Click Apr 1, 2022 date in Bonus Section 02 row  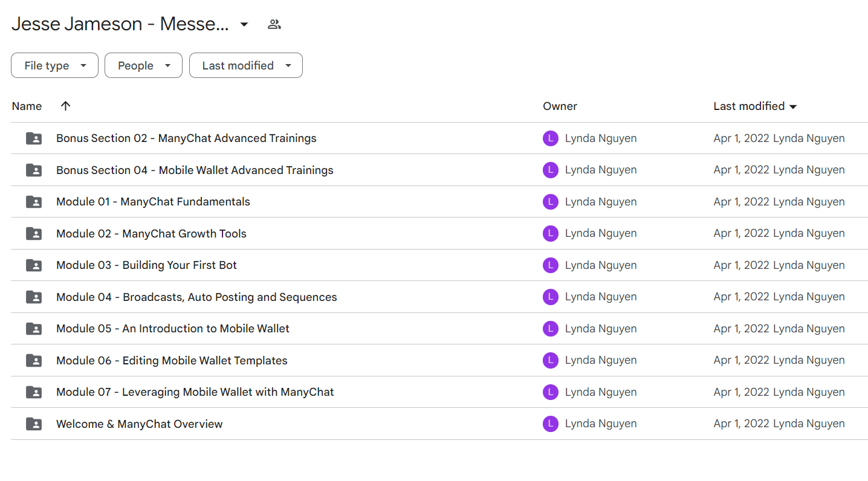tap(741, 138)
